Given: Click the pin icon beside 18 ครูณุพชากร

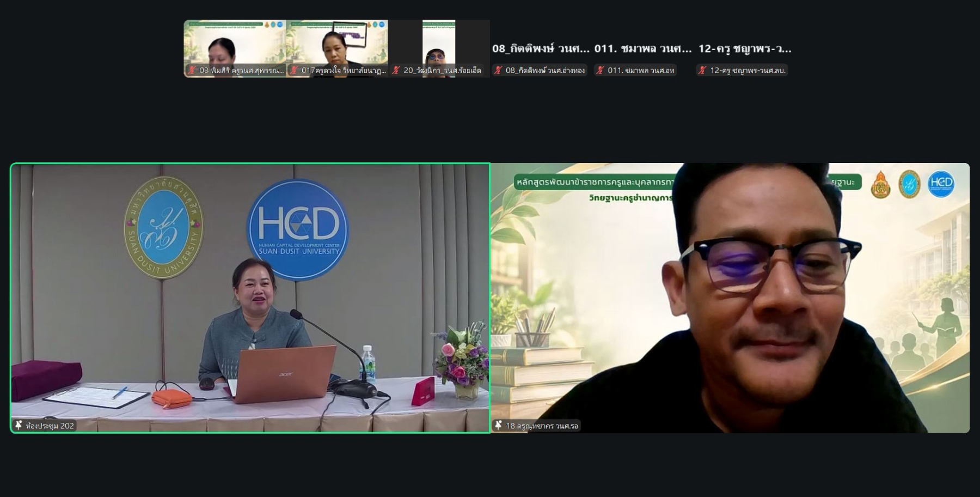Looking at the screenshot, I should (x=498, y=425).
